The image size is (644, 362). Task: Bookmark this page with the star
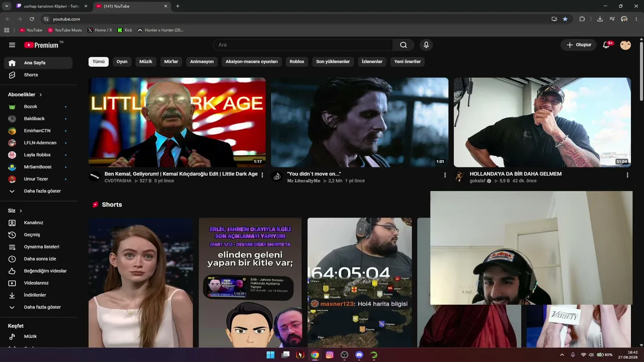(565, 19)
